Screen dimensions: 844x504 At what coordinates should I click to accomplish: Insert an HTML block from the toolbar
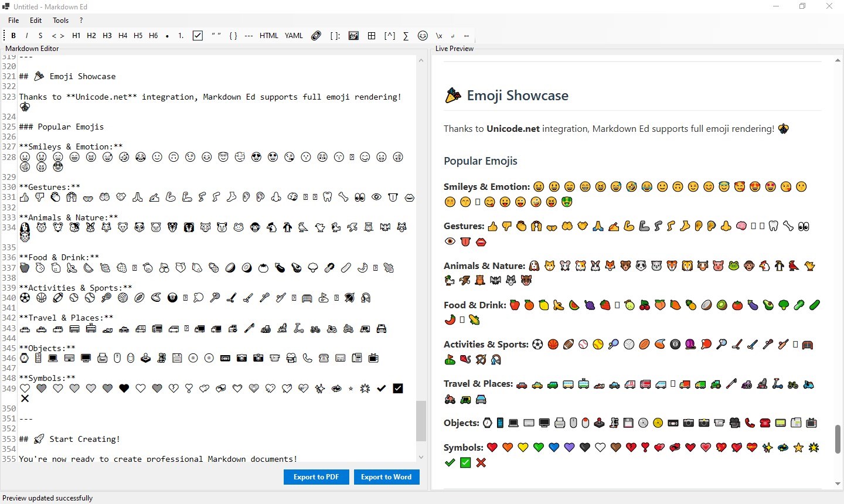(269, 36)
